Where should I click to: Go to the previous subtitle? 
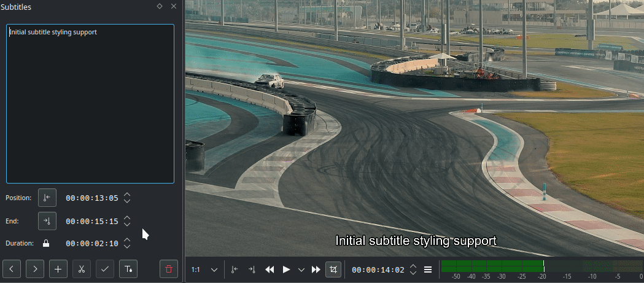tap(12, 268)
